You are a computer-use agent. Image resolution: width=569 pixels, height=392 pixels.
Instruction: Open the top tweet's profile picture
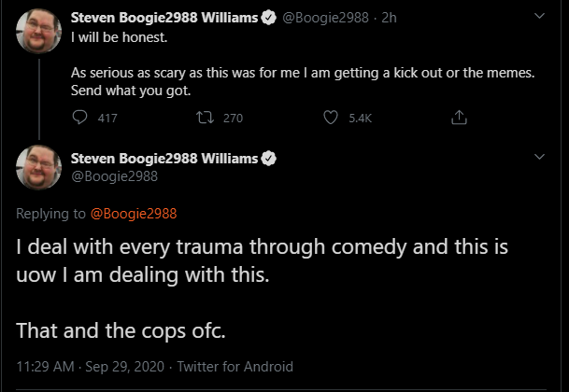(38, 31)
